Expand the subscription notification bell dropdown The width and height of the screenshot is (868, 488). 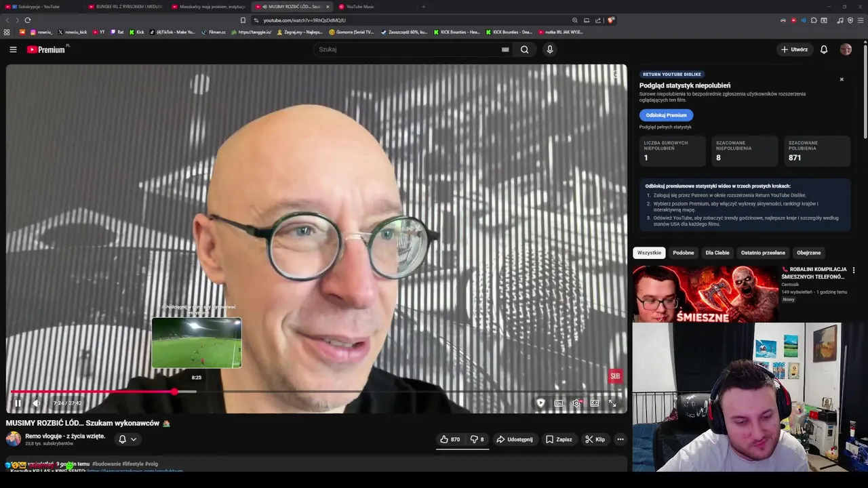[x=127, y=439]
